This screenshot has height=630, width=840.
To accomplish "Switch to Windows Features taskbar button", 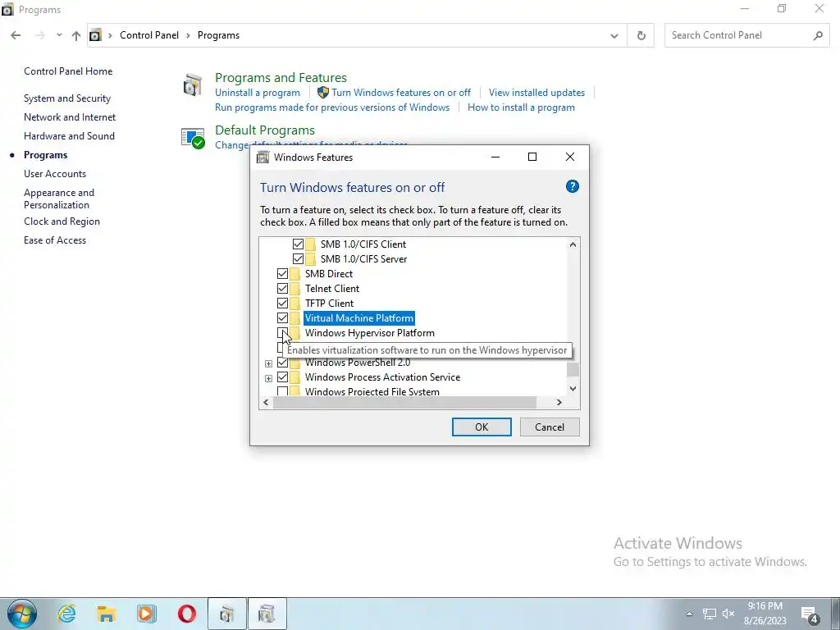I will [x=267, y=614].
